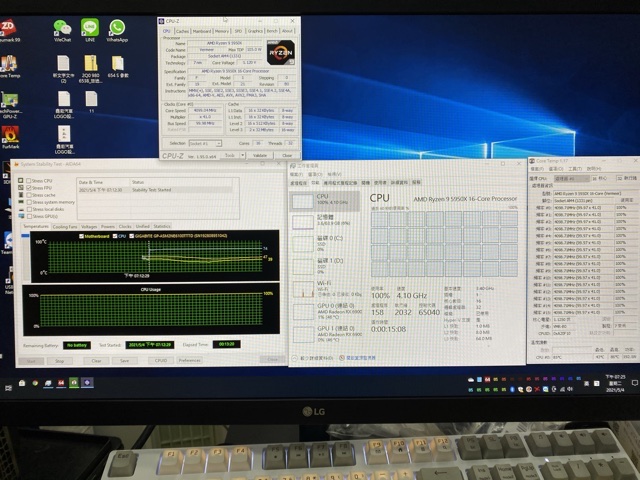Open the Voltages tab in AIDA64
This screenshot has width=640, height=480.
pos(89,227)
